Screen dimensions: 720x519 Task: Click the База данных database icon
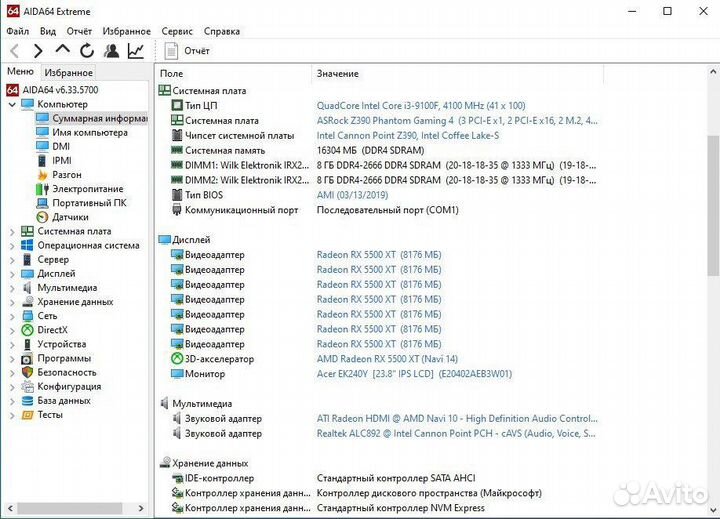(x=28, y=401)
